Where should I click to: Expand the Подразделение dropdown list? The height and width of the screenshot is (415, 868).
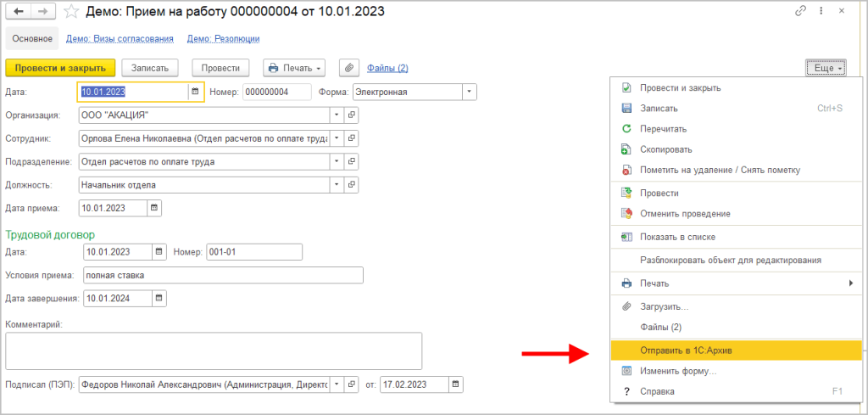337,161
